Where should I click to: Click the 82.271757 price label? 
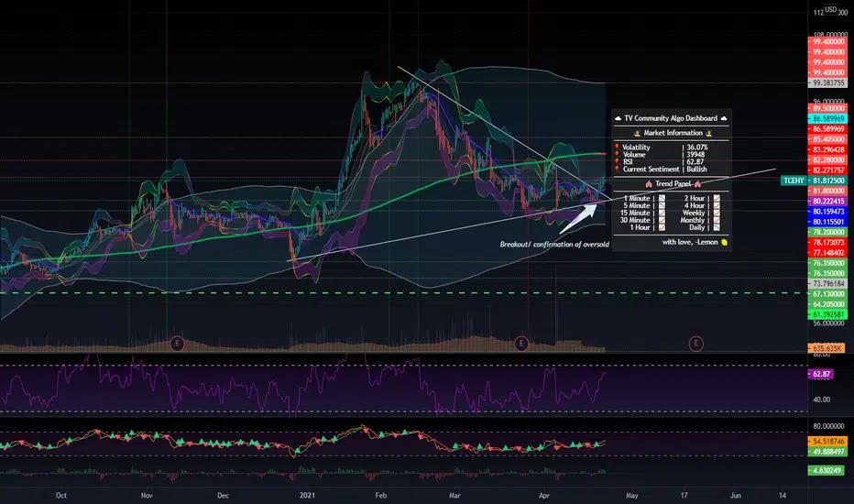pos(827,170)
